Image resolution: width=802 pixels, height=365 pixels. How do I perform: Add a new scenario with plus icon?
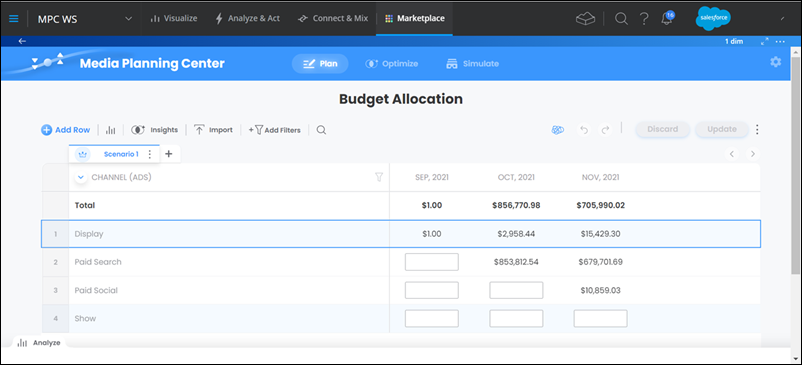coord(169,153)
